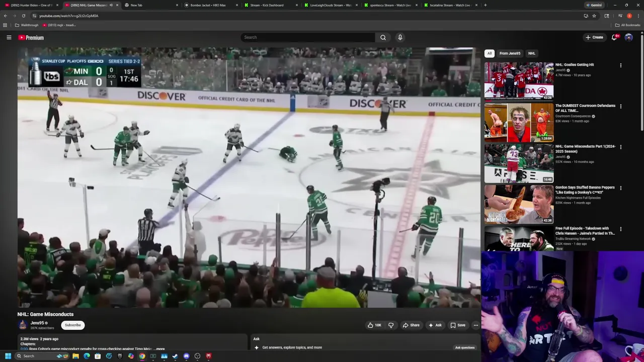
Task: Subscribe to Jens95 channel
Action: [72, 325]
